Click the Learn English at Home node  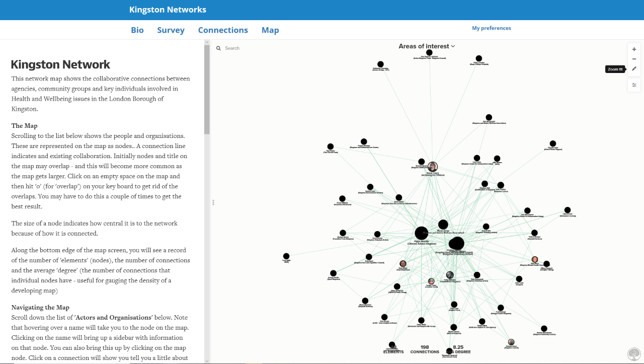(384, 317)
